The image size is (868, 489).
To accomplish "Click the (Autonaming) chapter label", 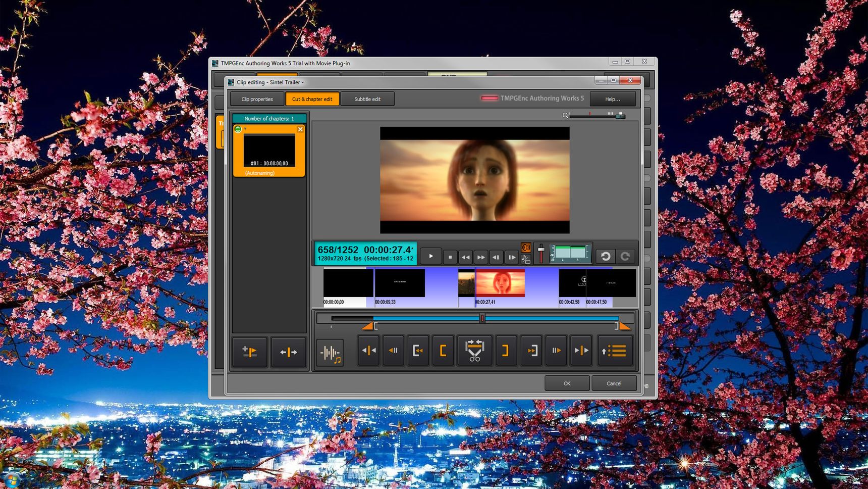I will [x=260, y=173].
